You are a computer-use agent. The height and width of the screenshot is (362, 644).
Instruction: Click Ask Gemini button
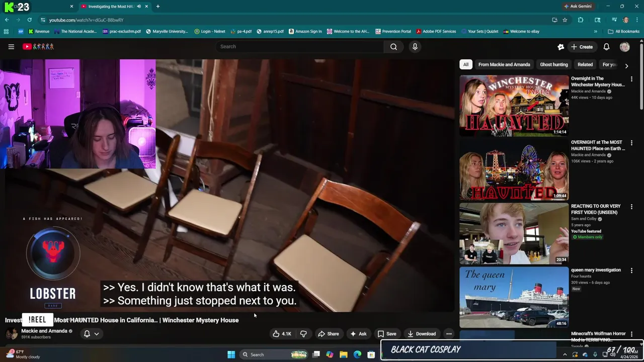[577, 7]
